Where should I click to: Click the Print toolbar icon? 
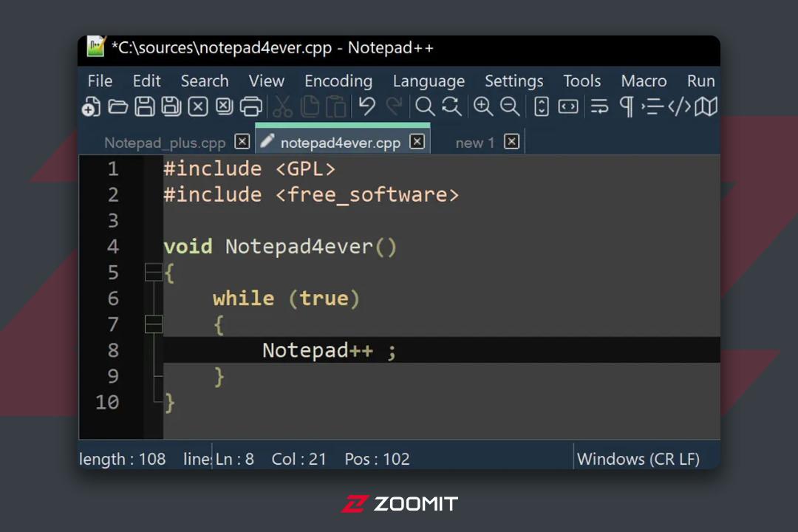point(251,107)
